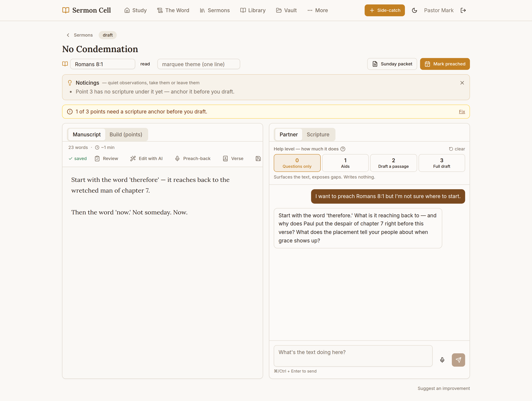The width and height of the screenshot is (532, 401).
Task: Open the Sermons nav item
Action: [x=215, y=10]
